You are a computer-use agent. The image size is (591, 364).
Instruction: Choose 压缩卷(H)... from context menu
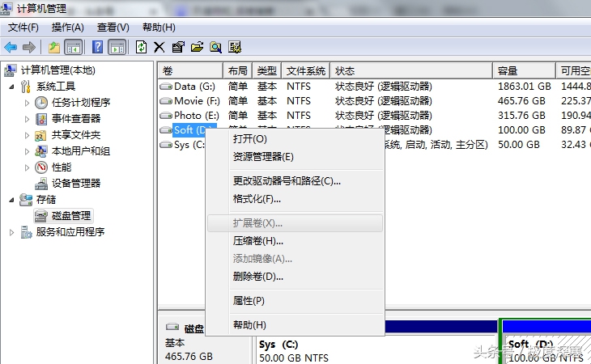[x=295, y=241]
